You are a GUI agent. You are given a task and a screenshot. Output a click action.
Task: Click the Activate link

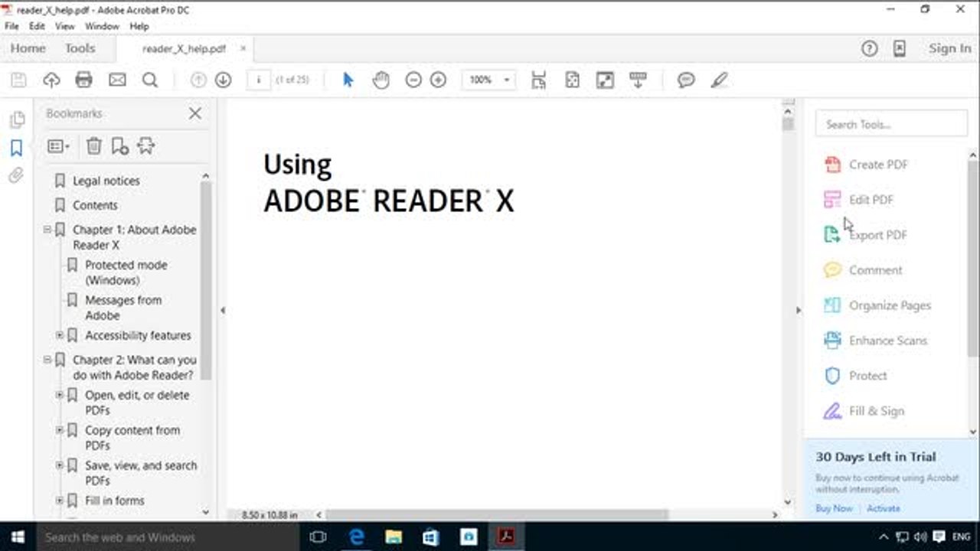tap(884, 508)
